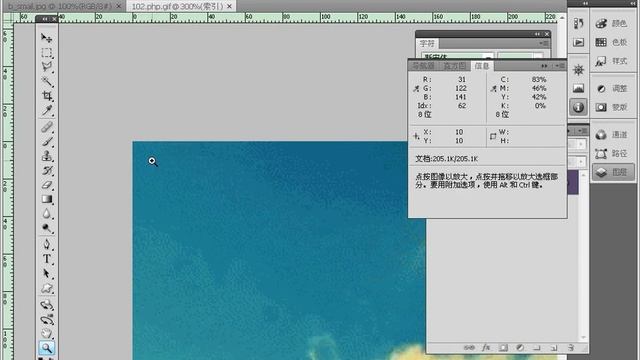Switch to the b_small.jpg document tab
The width and height of the screenshot is (640, 360).
click(x=60, y=6)
